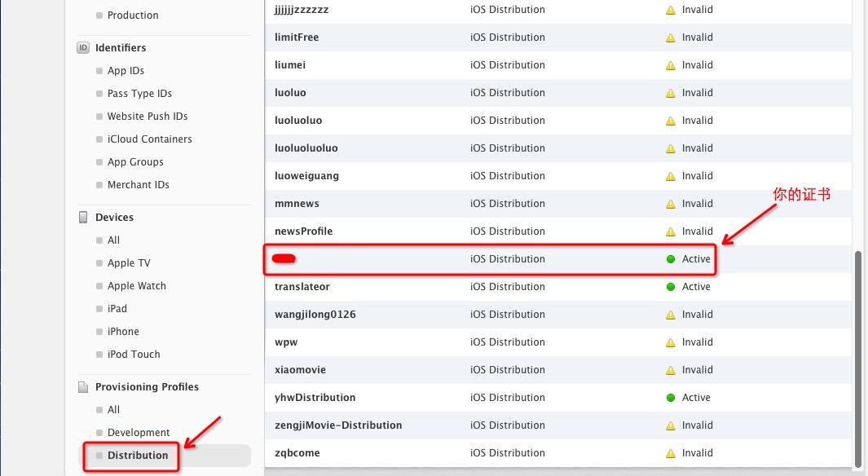This screenshot has height=476, width=868.
Task: Click Invalid warning icon for mmnews
Action: (x=671, y=204)
